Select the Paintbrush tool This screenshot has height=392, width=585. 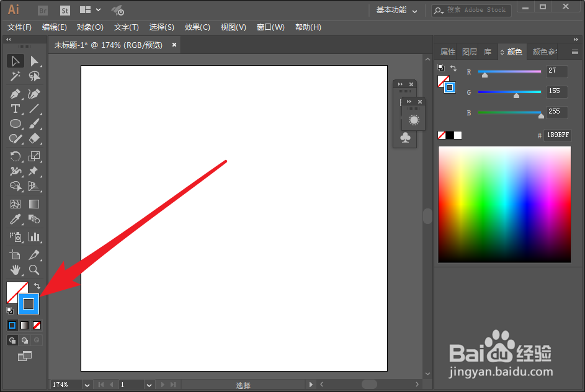pos(34,123)
